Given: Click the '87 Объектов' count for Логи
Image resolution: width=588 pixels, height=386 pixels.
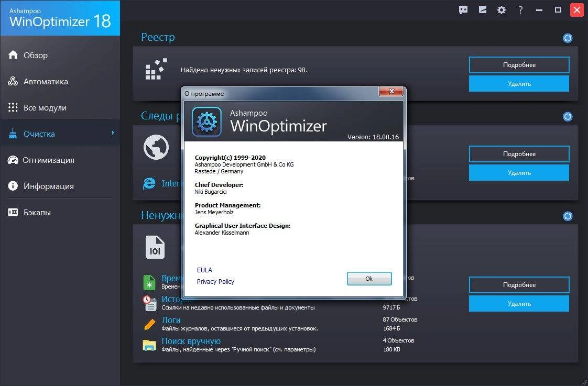Looking at the screenshot, I should 400,319.
